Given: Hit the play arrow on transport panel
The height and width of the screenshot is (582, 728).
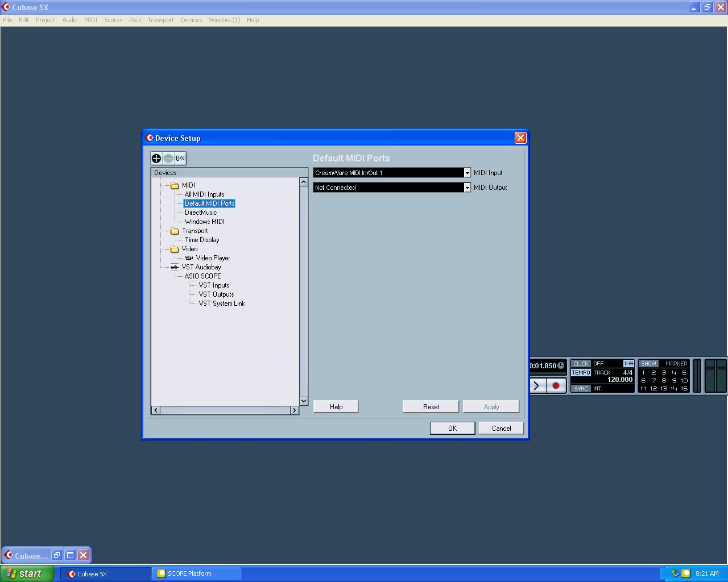Looking at the screenshot, I should coord(537,386).
